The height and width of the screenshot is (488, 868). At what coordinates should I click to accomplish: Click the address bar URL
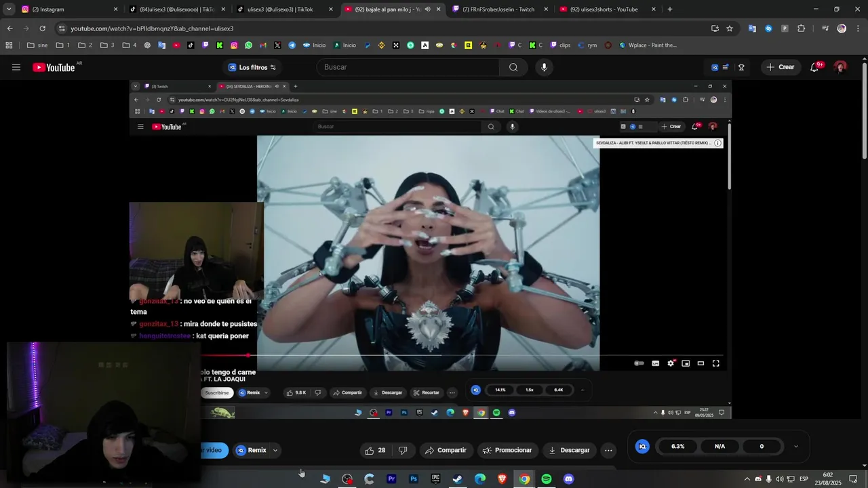click(x=152, y=28)
